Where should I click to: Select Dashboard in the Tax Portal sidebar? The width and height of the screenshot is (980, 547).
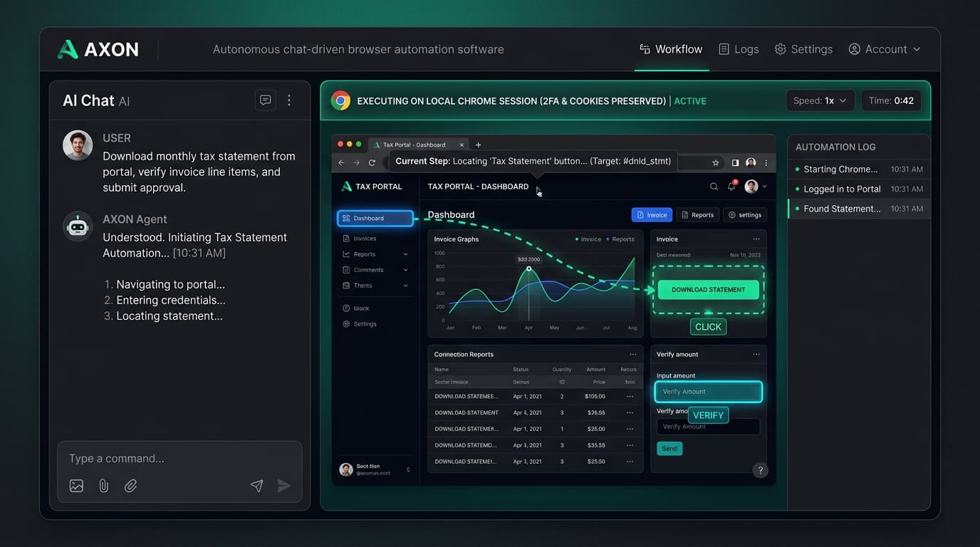[375, 219]
